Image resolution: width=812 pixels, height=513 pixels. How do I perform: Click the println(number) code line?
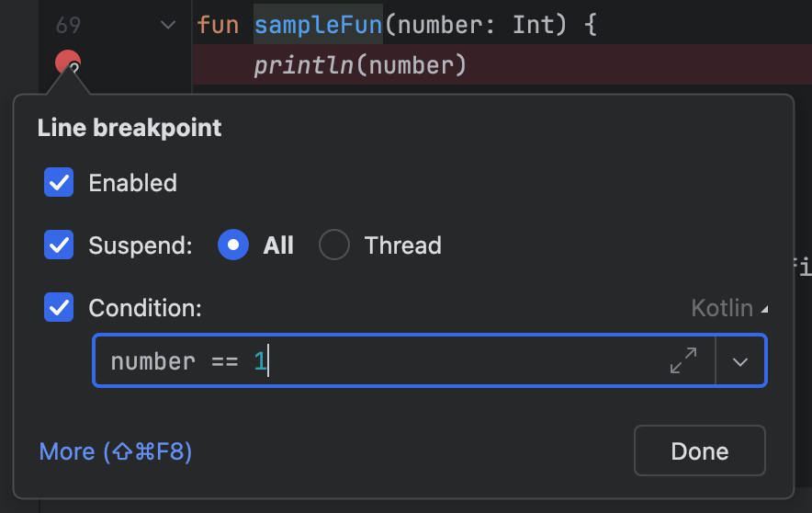(360, 65)
